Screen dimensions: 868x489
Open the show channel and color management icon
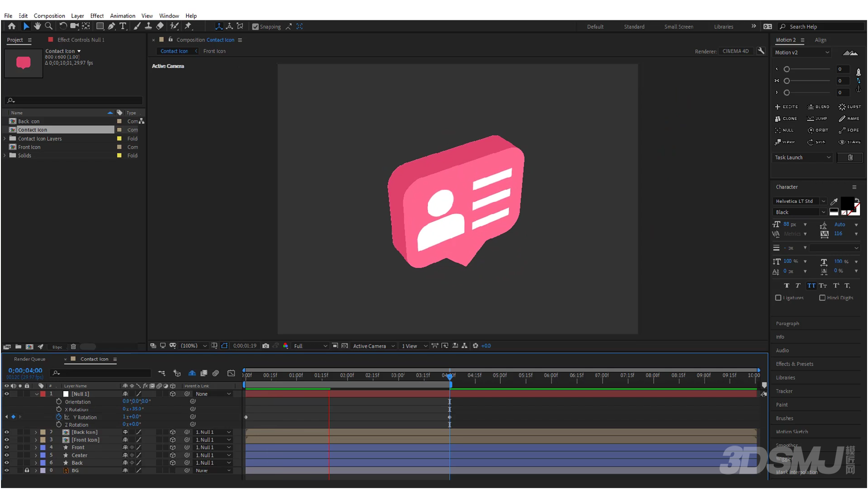click(285, 346)
